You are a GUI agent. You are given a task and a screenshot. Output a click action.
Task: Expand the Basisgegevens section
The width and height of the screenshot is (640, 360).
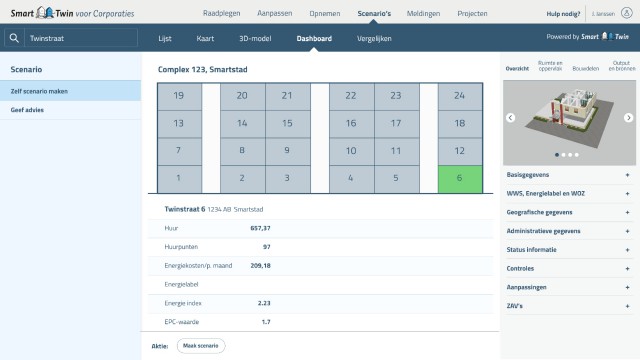click(x=569, y=175)
